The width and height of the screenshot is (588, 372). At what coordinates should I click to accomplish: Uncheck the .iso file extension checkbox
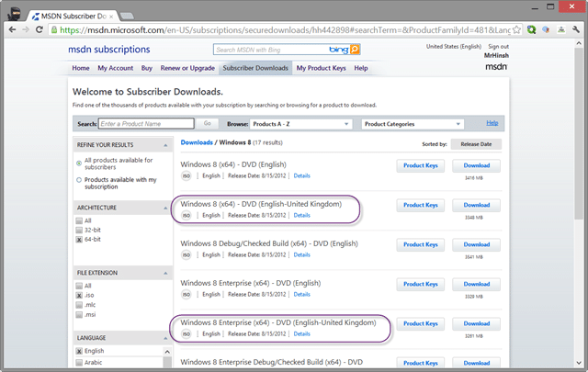click(79, 295)
